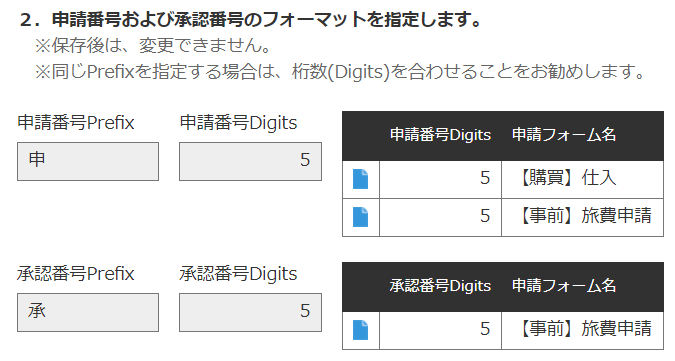Focus the 申請番号Digits input field
Viewport: 675px width, 361px height.
250,161
